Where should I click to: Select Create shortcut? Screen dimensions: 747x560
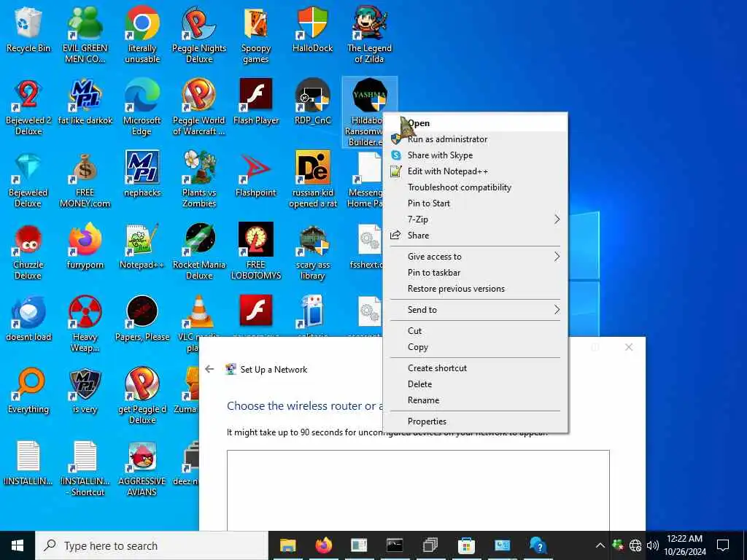(x=475, y=368)
